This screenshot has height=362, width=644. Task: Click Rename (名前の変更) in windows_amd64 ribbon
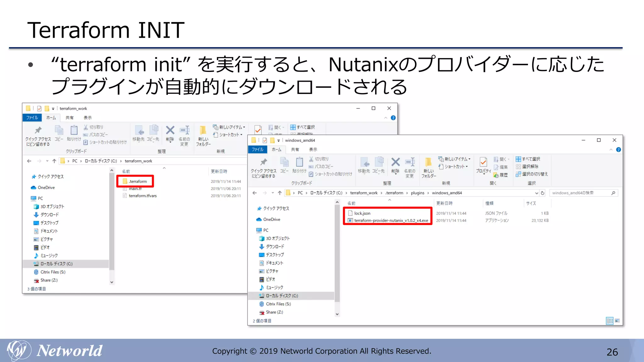click(x=410, y=168)
